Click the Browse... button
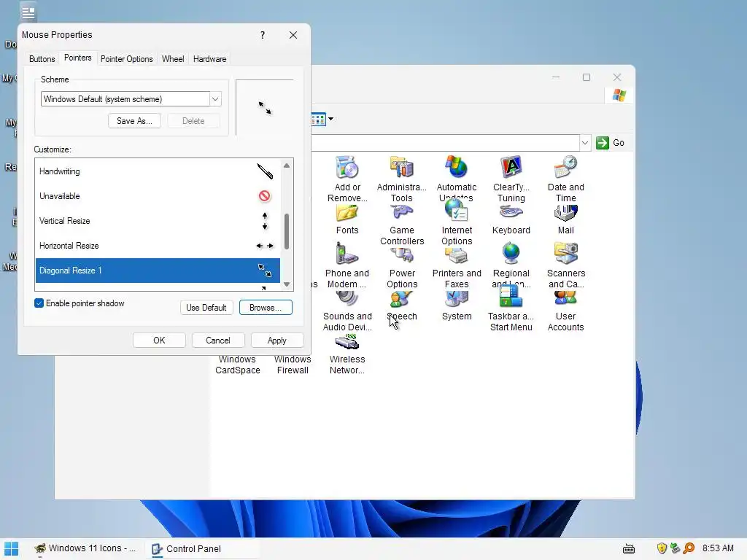The image size is (747, 560). 266,308
